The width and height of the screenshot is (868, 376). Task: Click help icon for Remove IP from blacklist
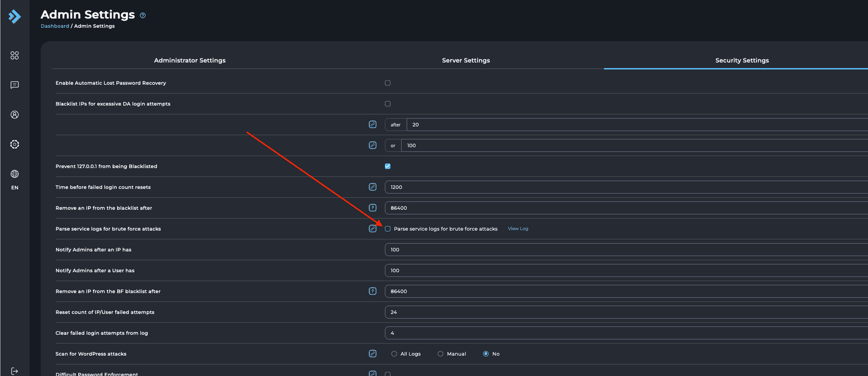pyautogui.click(x=372, y=208)
